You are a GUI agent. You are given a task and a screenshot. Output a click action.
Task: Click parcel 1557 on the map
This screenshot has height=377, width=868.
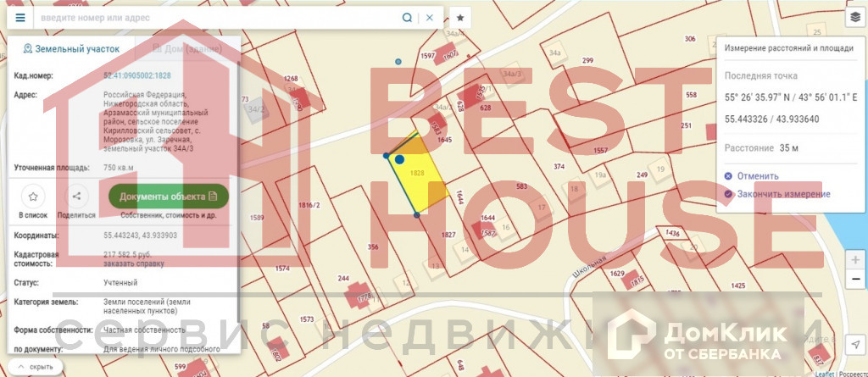pos(600,151)
